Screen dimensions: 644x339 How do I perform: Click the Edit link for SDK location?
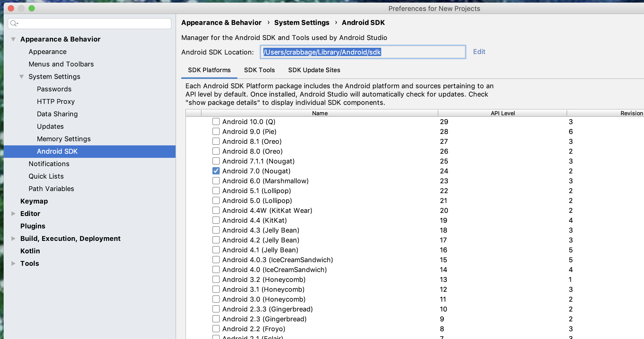click(479, 52)
